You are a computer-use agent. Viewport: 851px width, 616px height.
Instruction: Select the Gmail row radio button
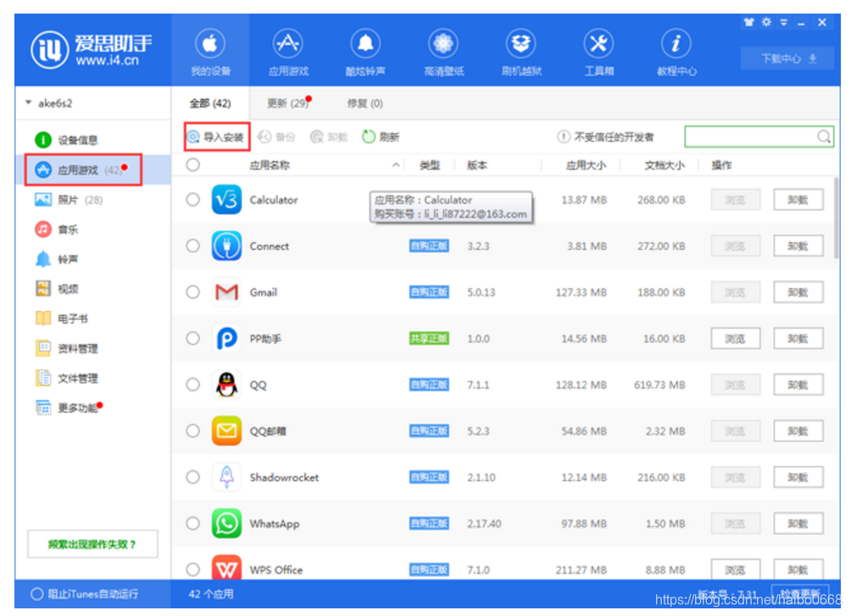(x=192, y=292)
